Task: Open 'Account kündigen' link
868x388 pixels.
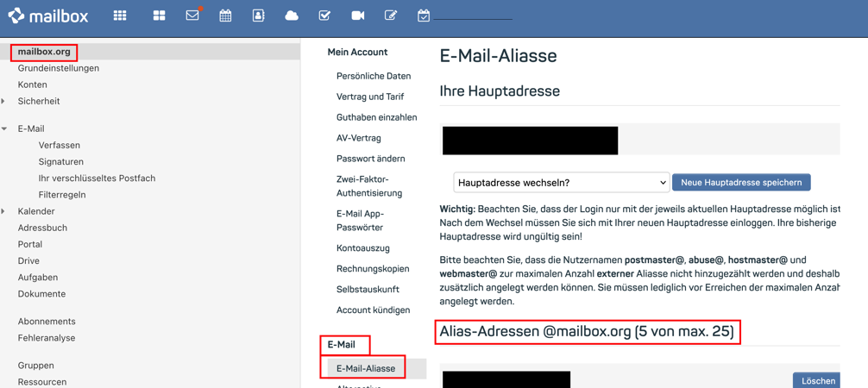Action: click(x=373, y=310)
